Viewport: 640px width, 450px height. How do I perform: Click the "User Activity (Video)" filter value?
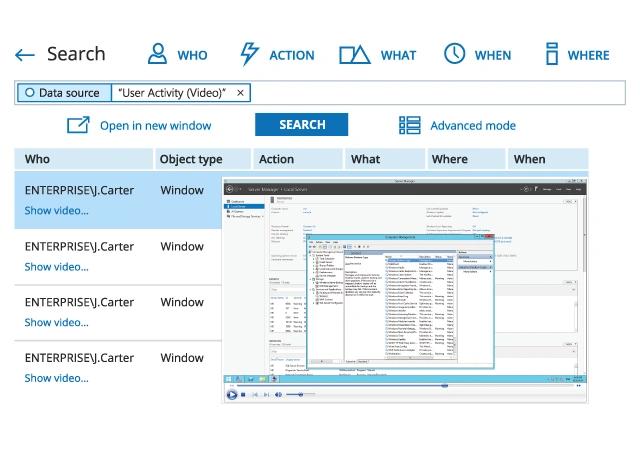tap(172, 93)
